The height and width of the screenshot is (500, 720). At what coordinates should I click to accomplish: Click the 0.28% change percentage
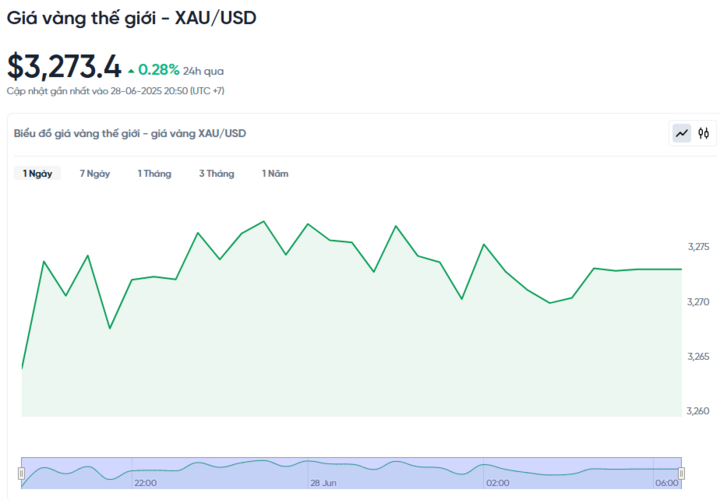click(159, 70)
